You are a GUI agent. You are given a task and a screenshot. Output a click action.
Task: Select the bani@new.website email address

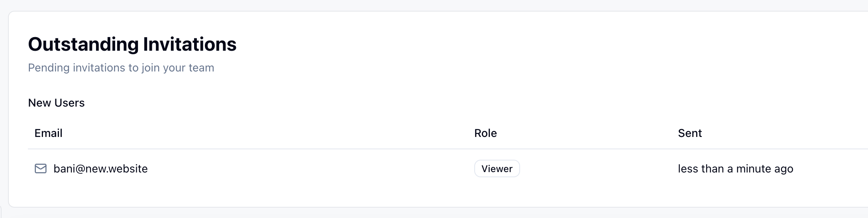point(100,168)
